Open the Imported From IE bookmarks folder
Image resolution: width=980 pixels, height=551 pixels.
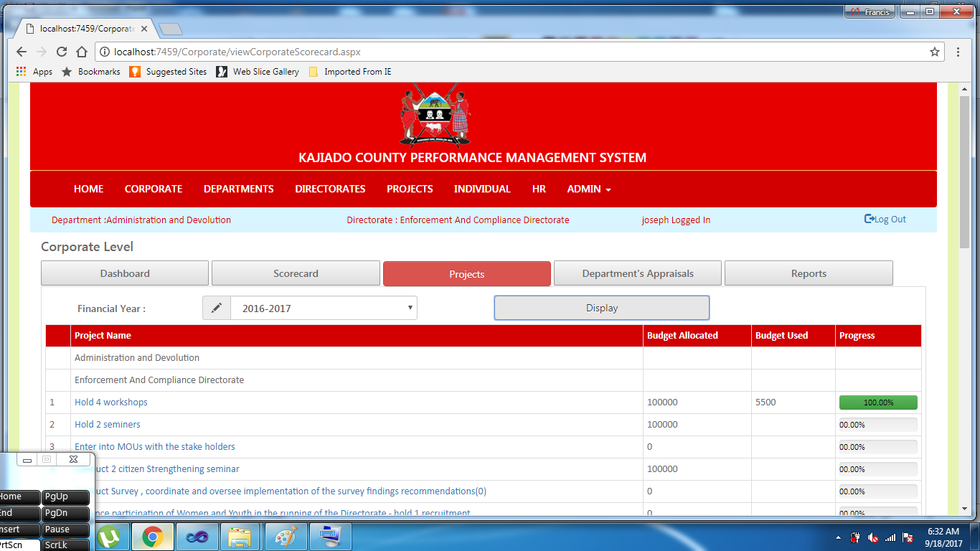tap(349, 72)
